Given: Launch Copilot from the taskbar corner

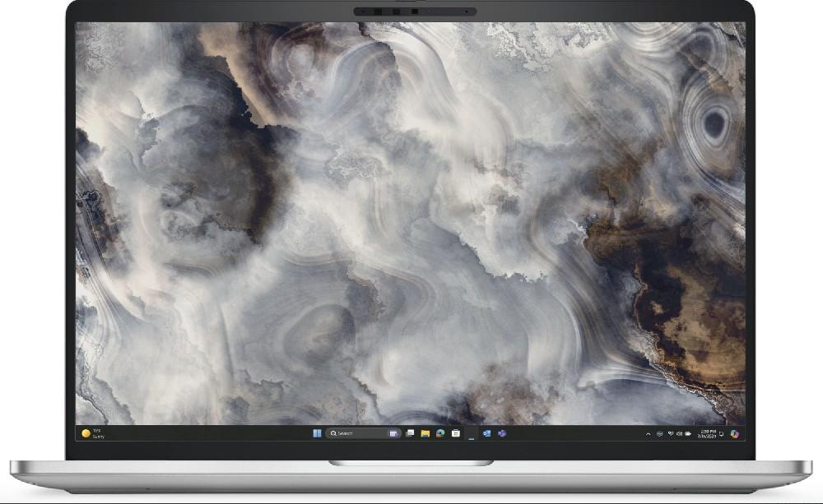Looking at the screenshot, I should coord(735,433).
